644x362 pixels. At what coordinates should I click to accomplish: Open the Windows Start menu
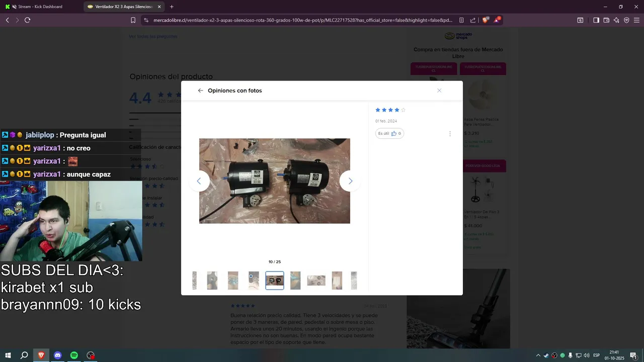coord(8,355)
